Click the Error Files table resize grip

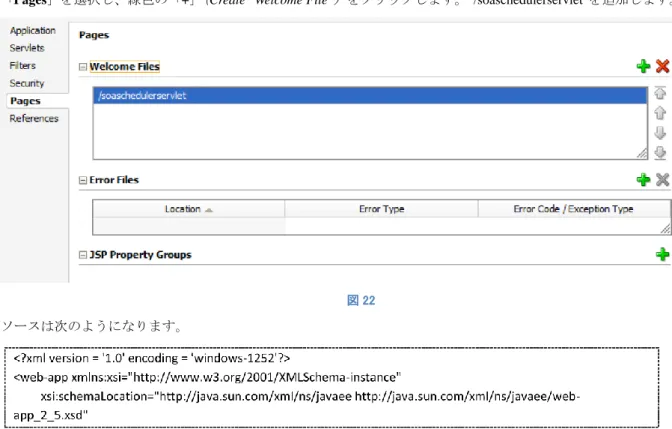(666, 229)
